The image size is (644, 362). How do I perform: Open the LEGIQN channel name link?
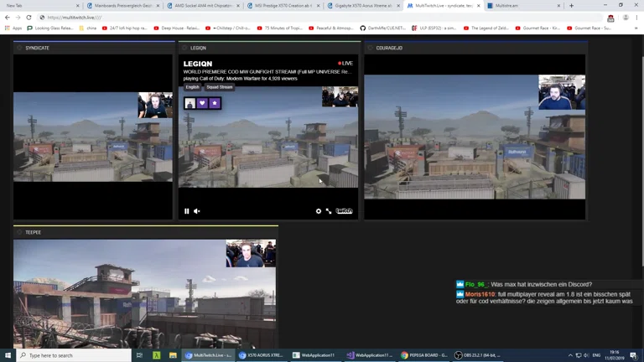tap(198, 64)
